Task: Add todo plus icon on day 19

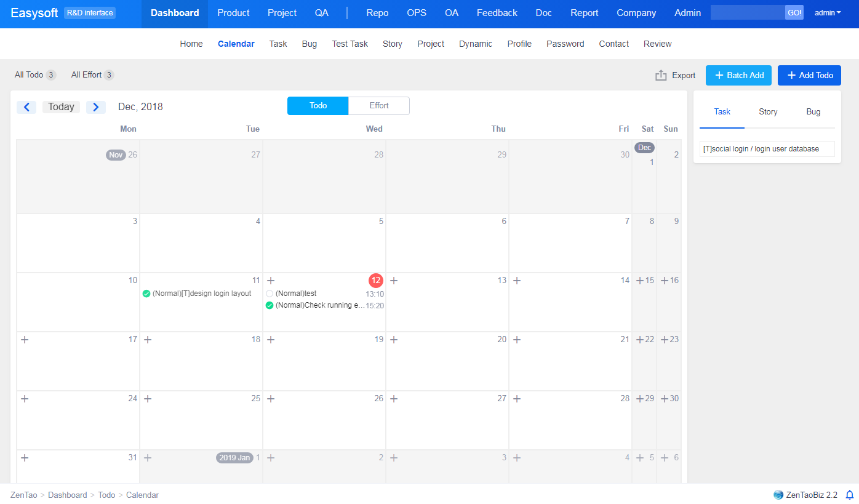Action: tap(271, 340)
